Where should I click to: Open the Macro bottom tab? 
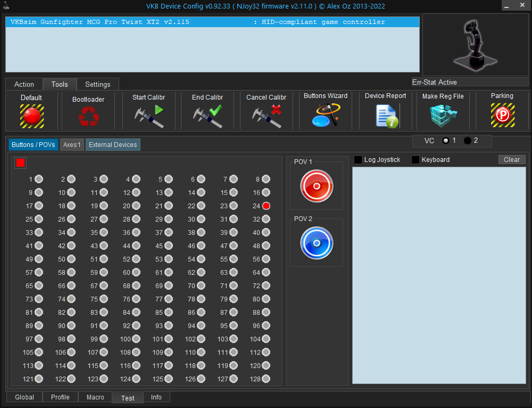(x=95, y=397)
